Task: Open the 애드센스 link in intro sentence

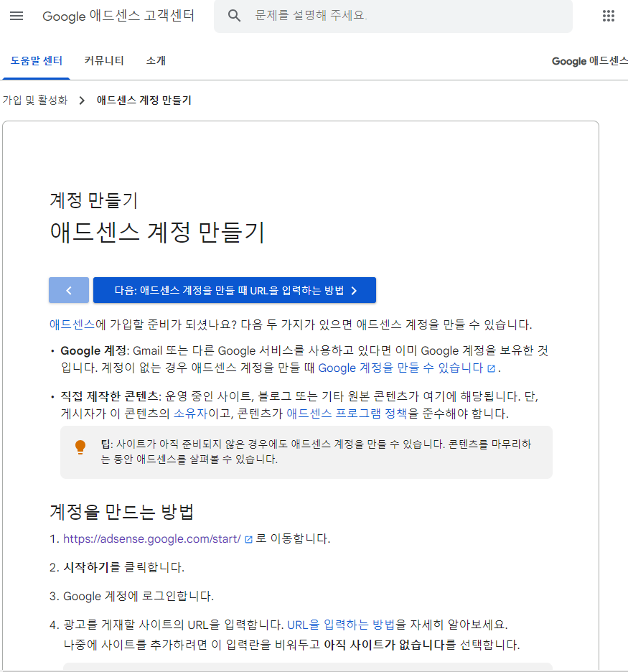Action: click(72, 325)
